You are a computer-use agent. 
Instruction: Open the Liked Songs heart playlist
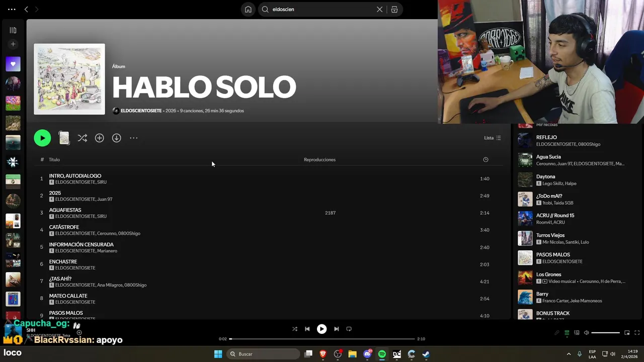point(13,64)
